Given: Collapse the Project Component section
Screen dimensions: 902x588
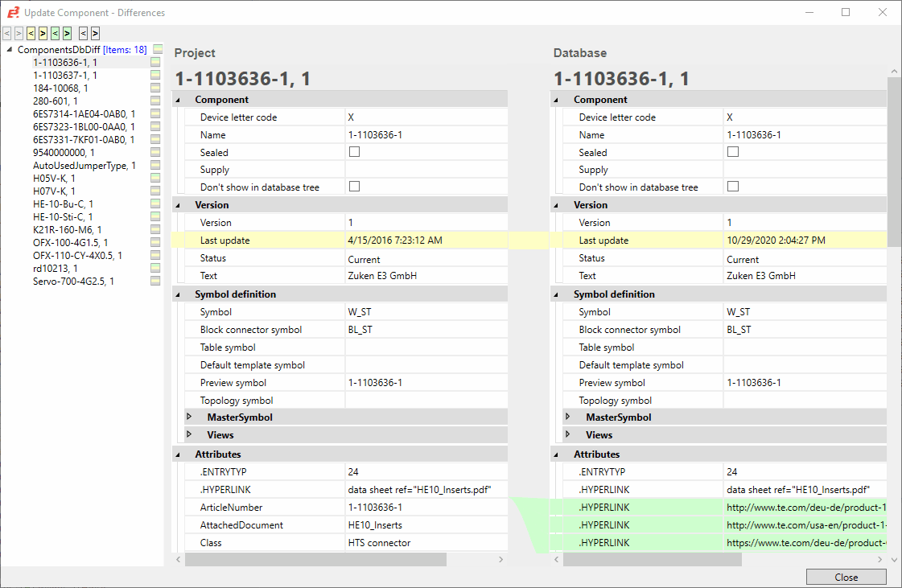Looking at the screenshot, I should (178, 100).
